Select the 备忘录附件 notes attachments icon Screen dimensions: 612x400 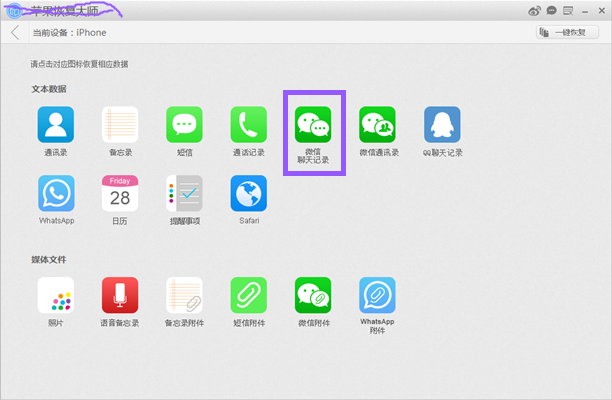point(184,295)
